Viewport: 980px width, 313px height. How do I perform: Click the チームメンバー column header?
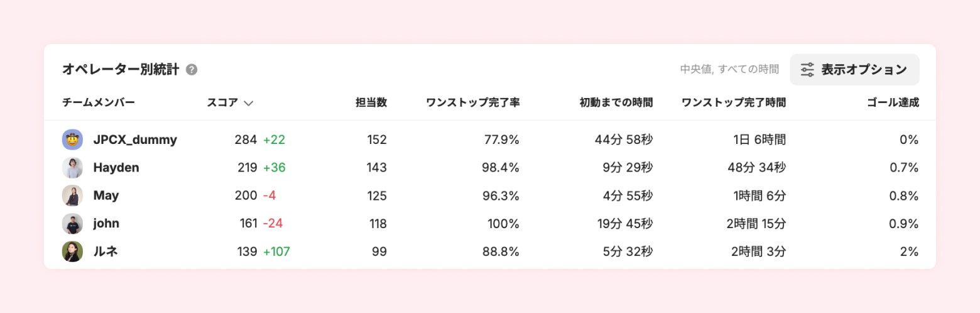coord(99,102)
